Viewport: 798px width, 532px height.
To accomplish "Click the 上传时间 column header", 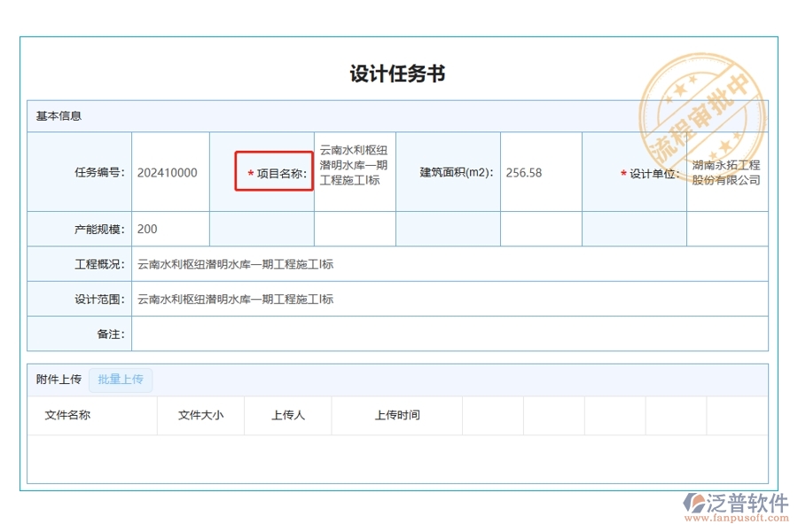I will click(396, 415).
